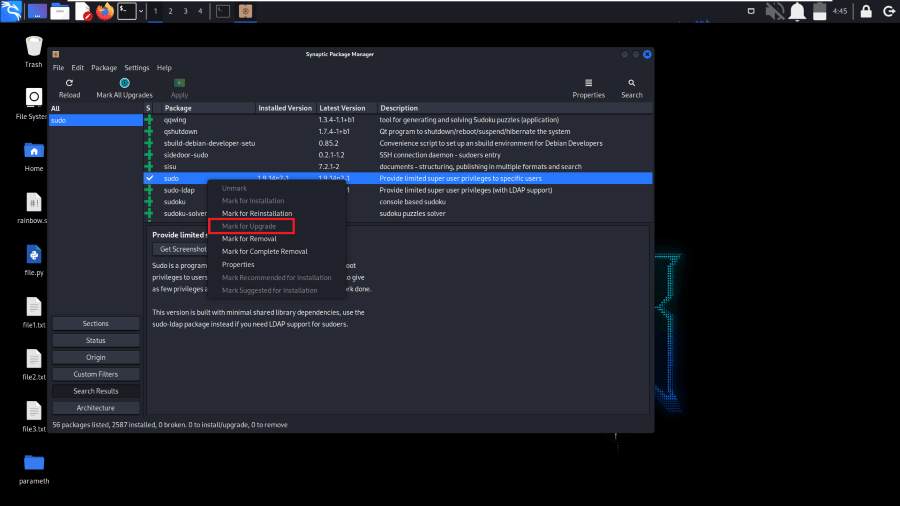The height and width of the screenshot is (506, 900).
Task: Sort by the Description column header
Action: pyautogui.click(x=514, y=108)
